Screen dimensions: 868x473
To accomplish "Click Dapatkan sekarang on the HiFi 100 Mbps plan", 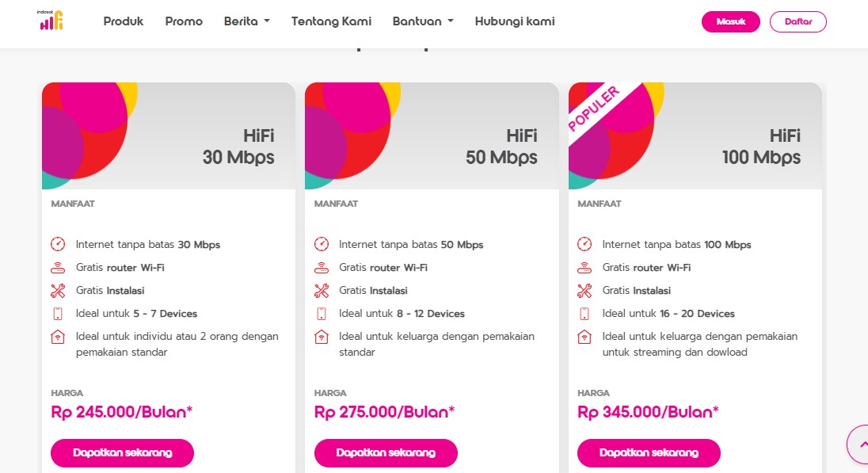I will pos(649,452).
